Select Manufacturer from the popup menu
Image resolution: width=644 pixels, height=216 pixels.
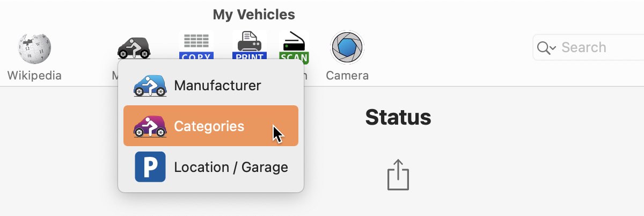tap(211, 85)
